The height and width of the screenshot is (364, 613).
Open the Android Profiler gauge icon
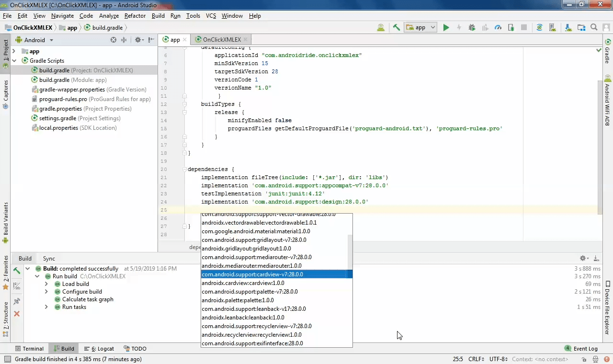498,28
